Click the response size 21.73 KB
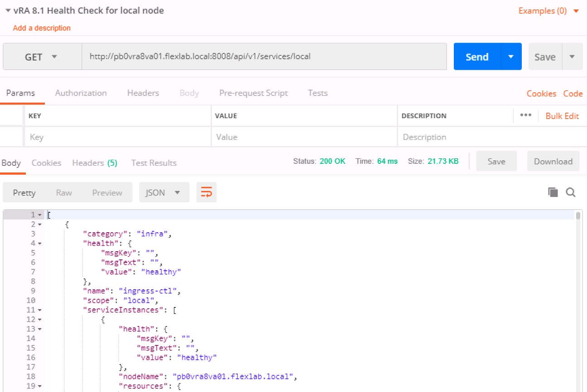Viewport: 587px width, 392px height. (x=443, y=161)
